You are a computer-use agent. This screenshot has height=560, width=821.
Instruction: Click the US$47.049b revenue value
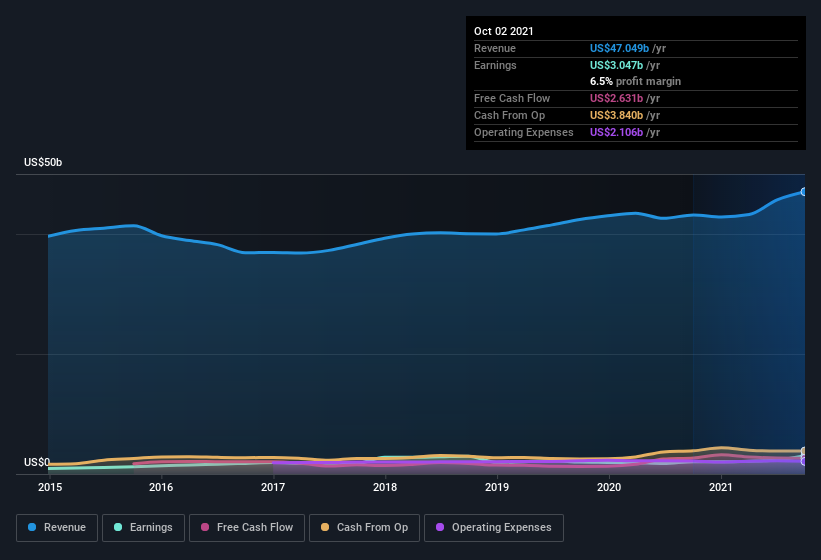pyautogui.click(x=619, y=48)
